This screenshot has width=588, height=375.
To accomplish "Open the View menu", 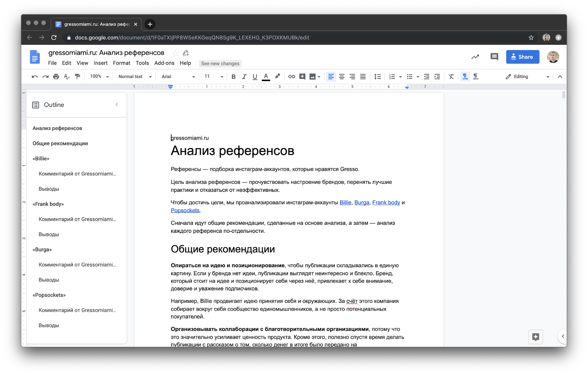I will [82, 63].
